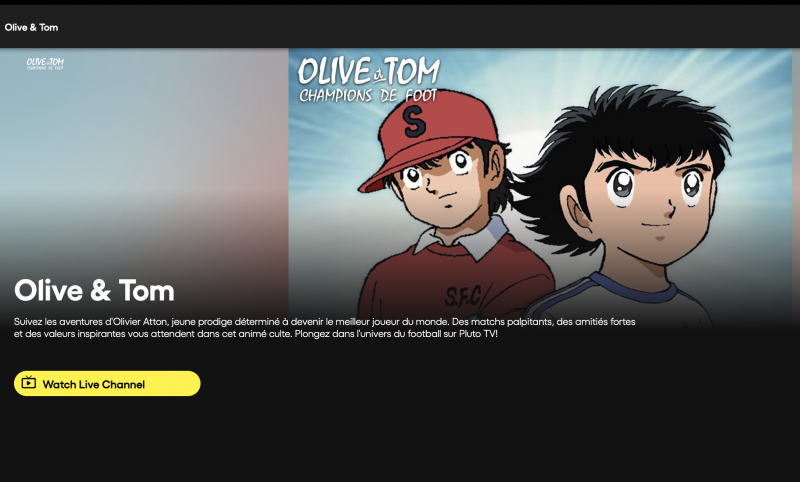
Task: Click the Champions de Foot subtitle text
Action: point(368,95)
